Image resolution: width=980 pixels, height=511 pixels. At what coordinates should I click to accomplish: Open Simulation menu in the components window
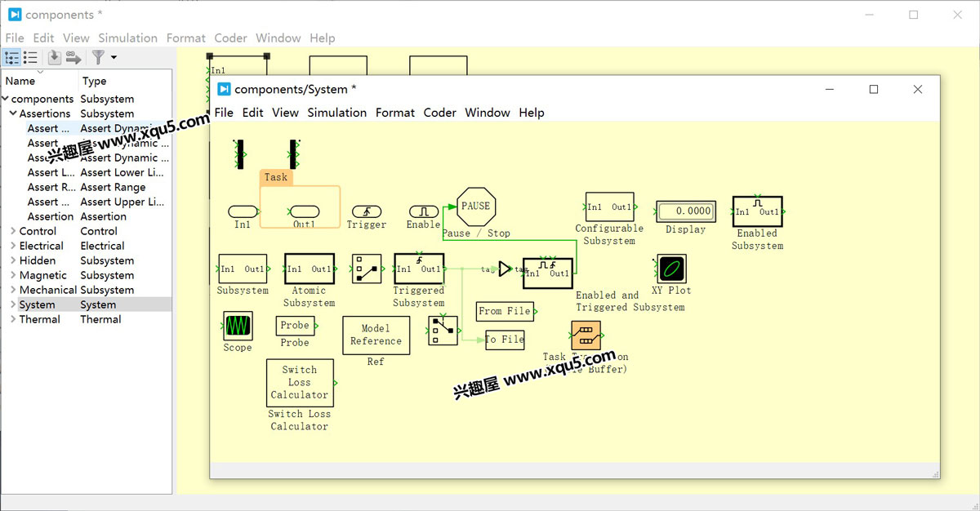pyautogui.click(x=127, y=38)
